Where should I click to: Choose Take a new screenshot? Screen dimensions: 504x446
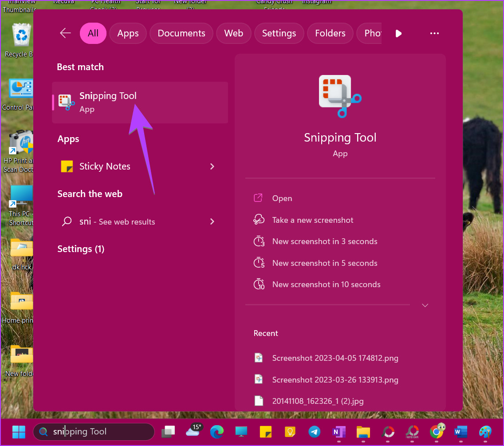(x=303, y=220)
